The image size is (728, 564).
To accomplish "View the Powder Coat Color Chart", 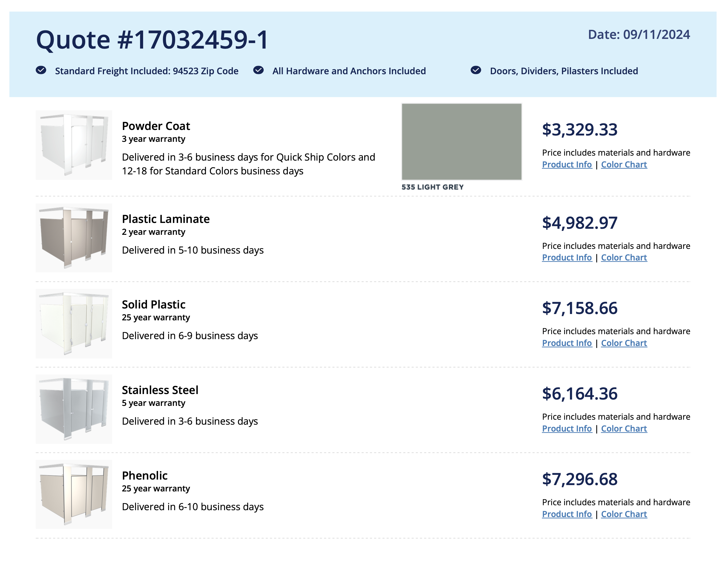I will tap(624, 164).
